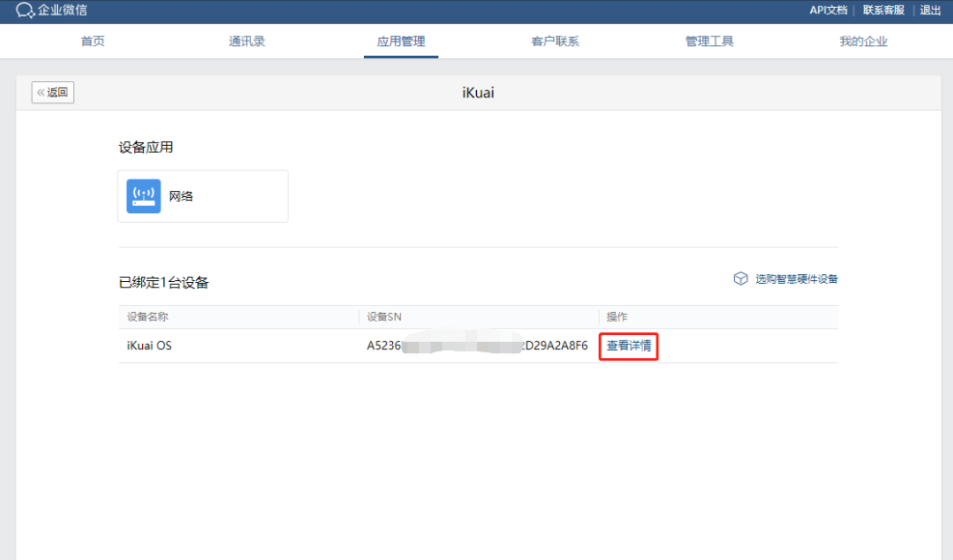Click the iKuai page title
The width and height of the screenshot is (953, 560).
[478, 93]
